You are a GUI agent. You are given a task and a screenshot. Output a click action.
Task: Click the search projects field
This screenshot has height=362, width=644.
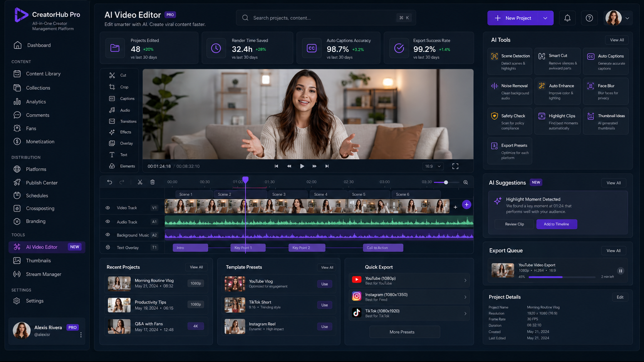pyautogui.click(x=326, y=18)
